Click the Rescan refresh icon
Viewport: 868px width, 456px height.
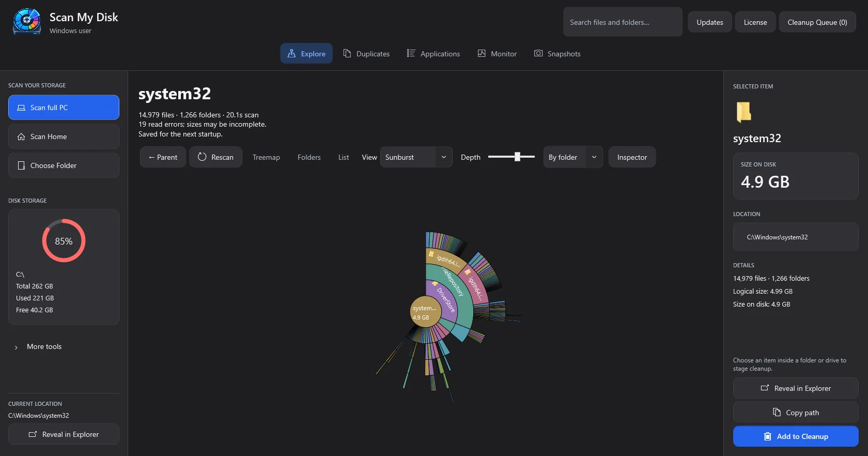tap(202, 157)
